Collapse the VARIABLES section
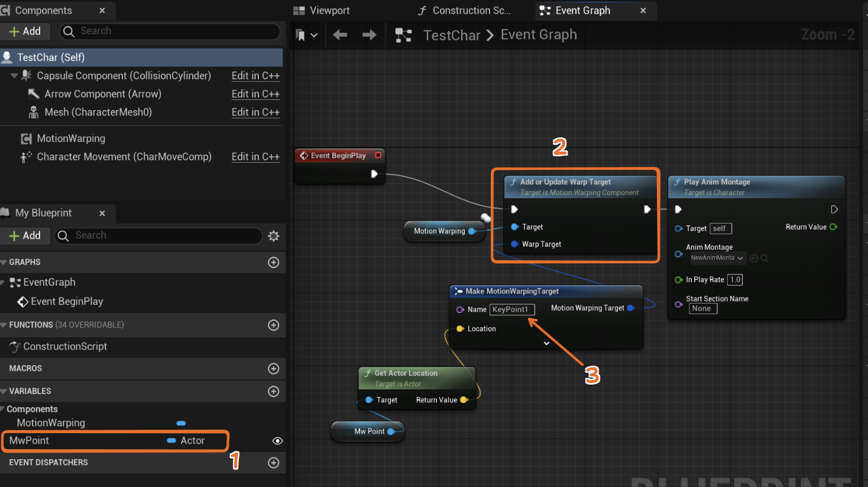 [4, 391]
